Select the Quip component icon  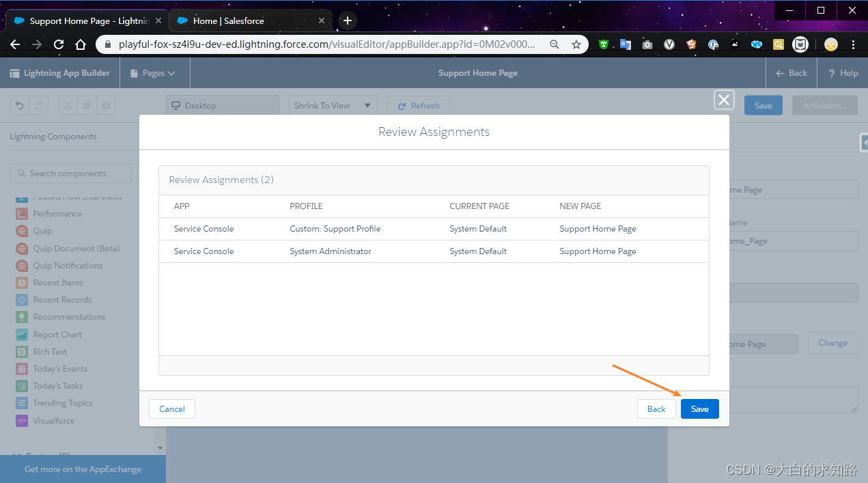[22, 231]
